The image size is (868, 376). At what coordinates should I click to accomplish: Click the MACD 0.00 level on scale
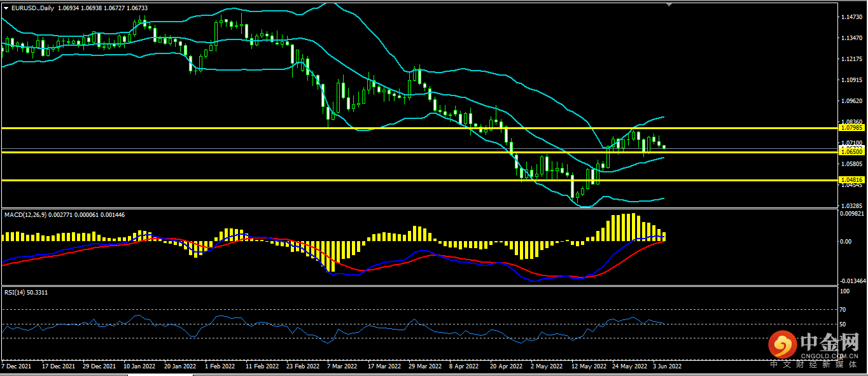[846, 241]
